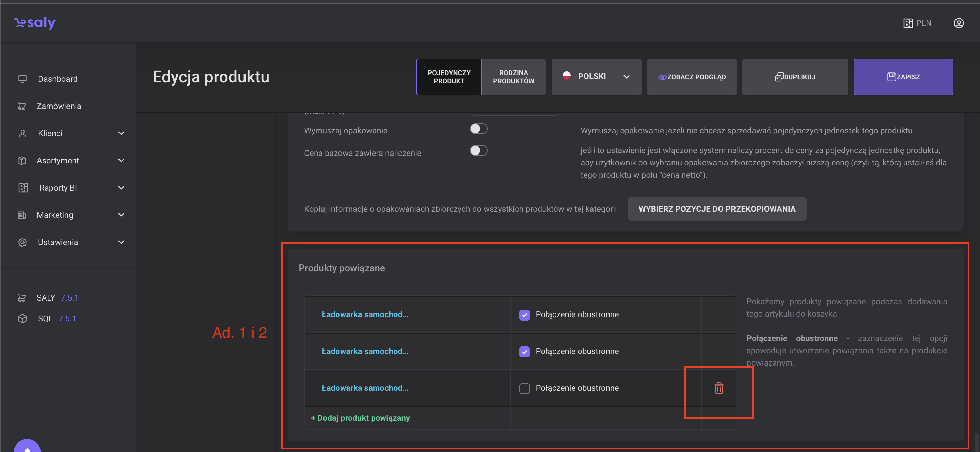Click the SQL 7.5.1 box icon

tap(22, 319)
